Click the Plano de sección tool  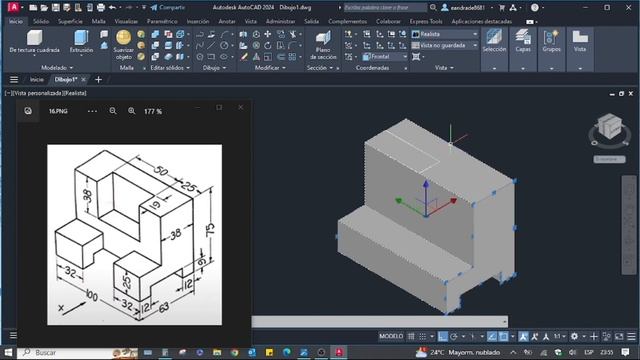pyautogui.click(x=323, y=45)
